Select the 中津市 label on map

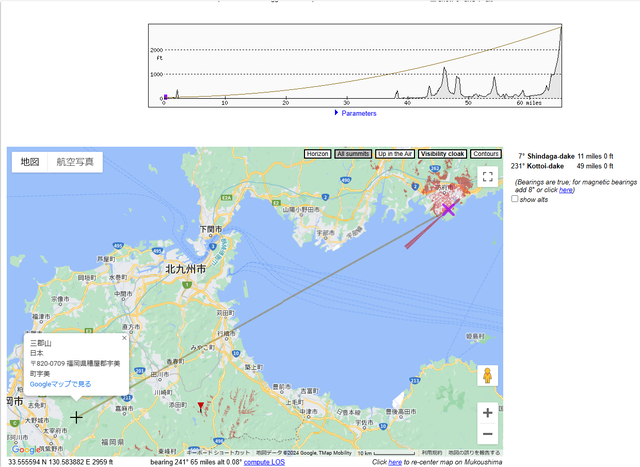(x=308, y=411)
